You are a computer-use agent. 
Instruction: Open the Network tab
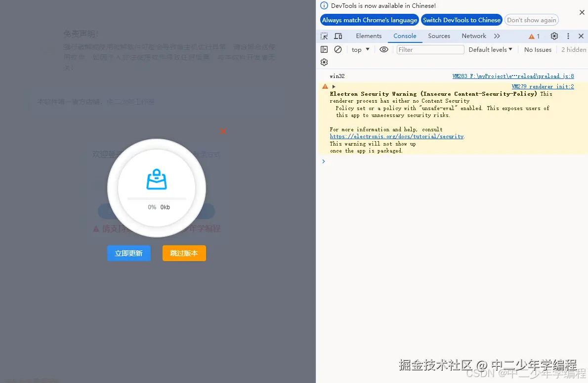473,36
